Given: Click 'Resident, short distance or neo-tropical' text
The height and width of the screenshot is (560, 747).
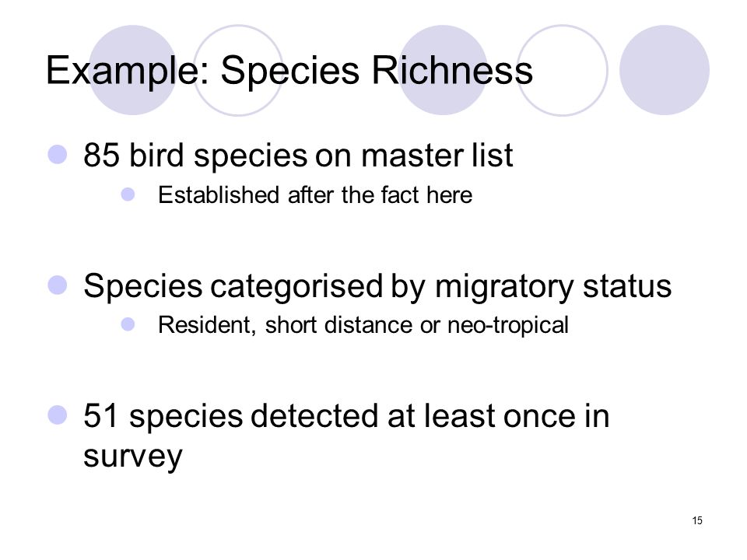Looking at the screenshot, I should coord(363,325).
